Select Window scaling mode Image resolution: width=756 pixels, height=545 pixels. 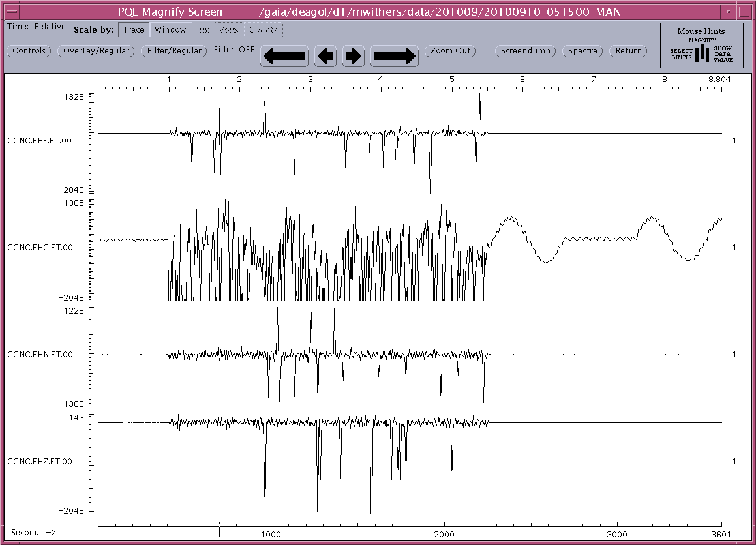click(170, 30)
